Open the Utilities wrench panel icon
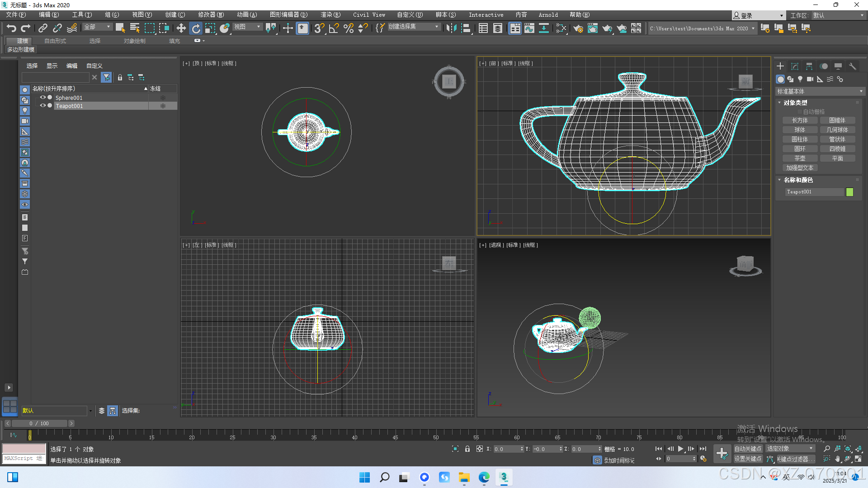 (x=853, y=66)
